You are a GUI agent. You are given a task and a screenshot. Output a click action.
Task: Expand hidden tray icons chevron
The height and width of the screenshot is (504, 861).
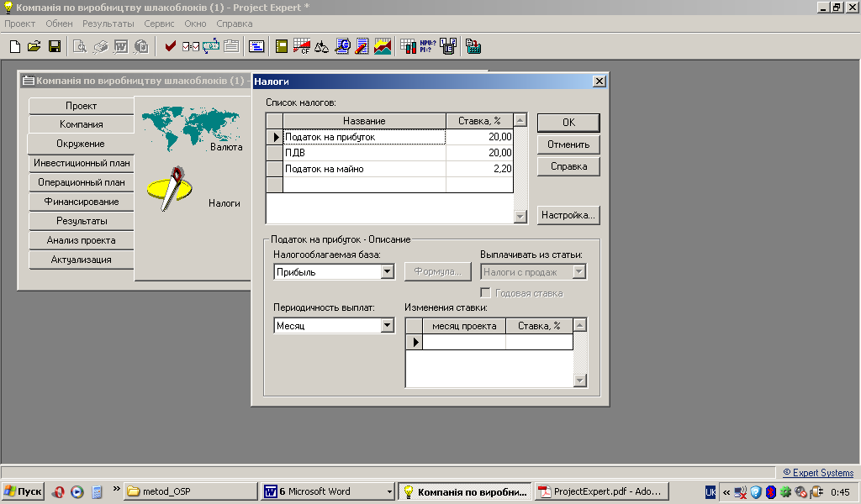(726, 492)
